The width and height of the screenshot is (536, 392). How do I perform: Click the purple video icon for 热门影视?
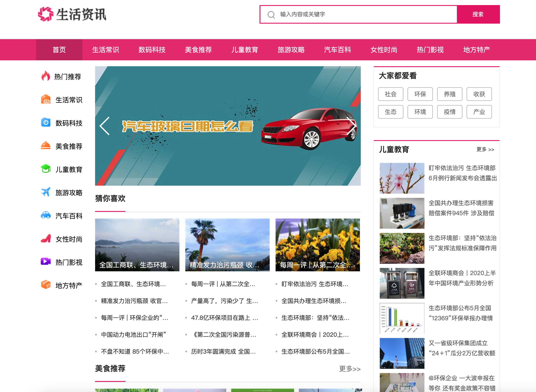point(46,261)
